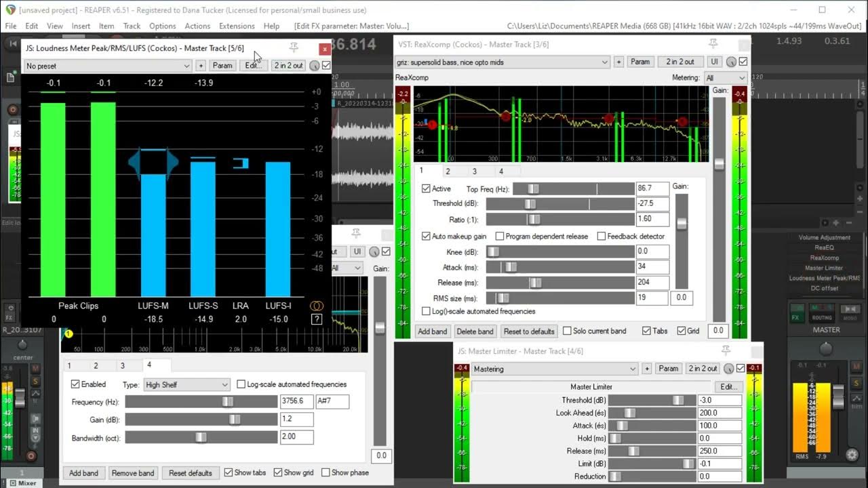Click the plus button in ReaXcomp header
This screenshot has height=488, width=868.
click(618, 62)
